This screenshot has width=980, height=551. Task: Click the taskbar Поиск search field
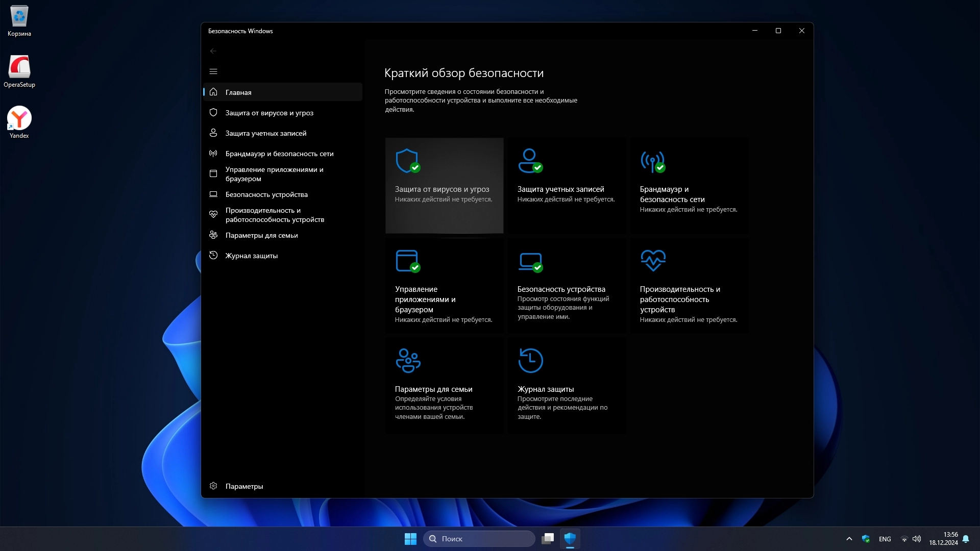[x=479, y=539]
